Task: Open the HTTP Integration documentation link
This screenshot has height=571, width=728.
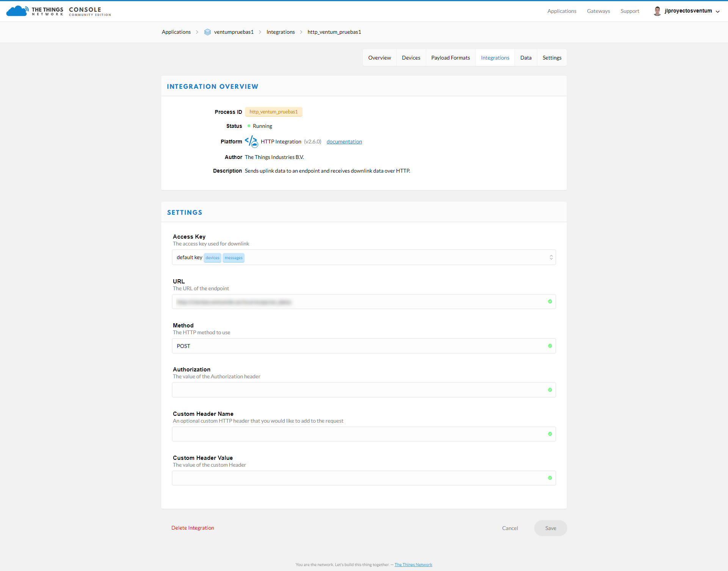Action: [x=344, y=142]
